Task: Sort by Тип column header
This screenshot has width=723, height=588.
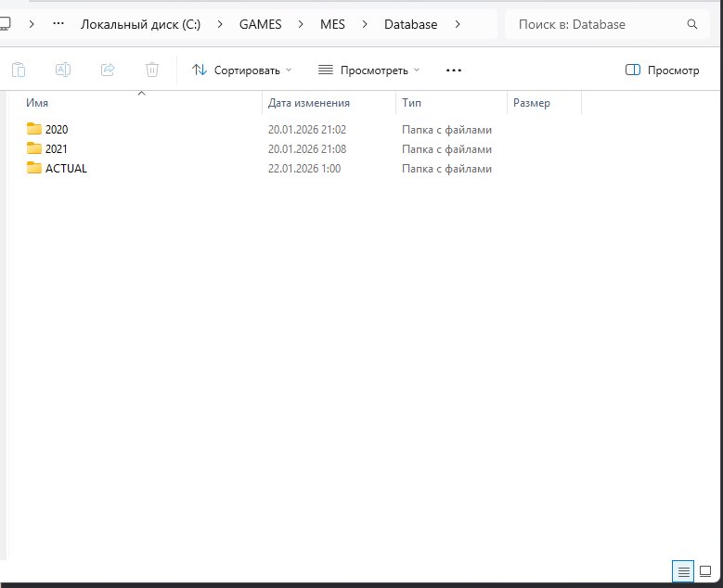Action: click(x=411, y=103)
